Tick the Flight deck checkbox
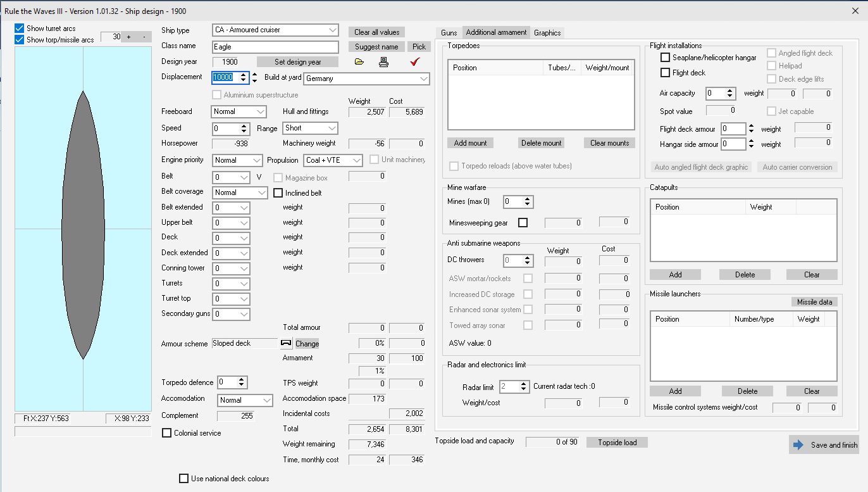This screenshot has height=492, width=868. [x=665, y=73]
